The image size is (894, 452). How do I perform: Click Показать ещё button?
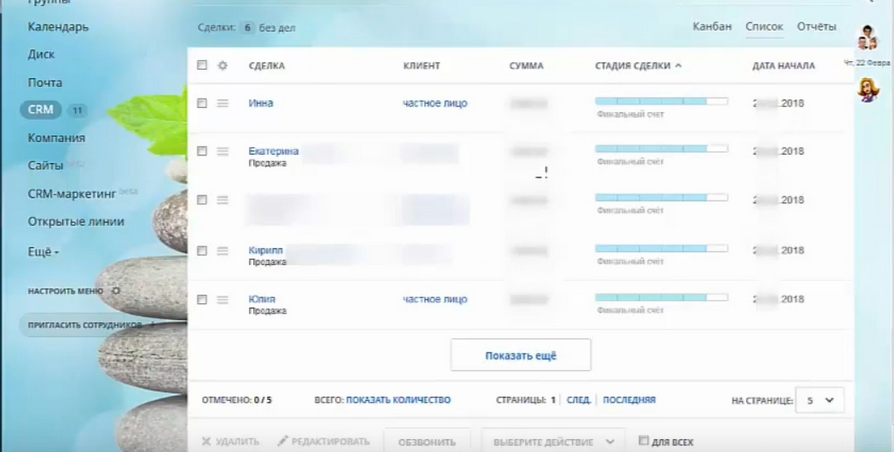[x=521, y=355]
